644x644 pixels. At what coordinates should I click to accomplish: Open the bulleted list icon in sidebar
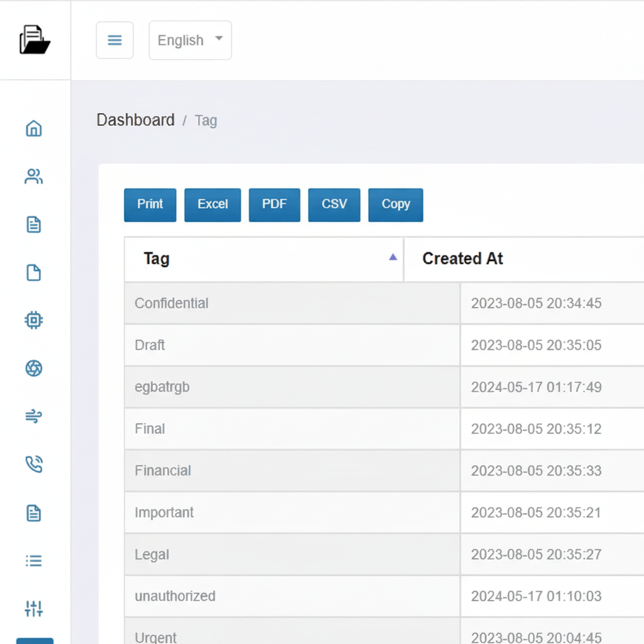click(x=34, y=561)
